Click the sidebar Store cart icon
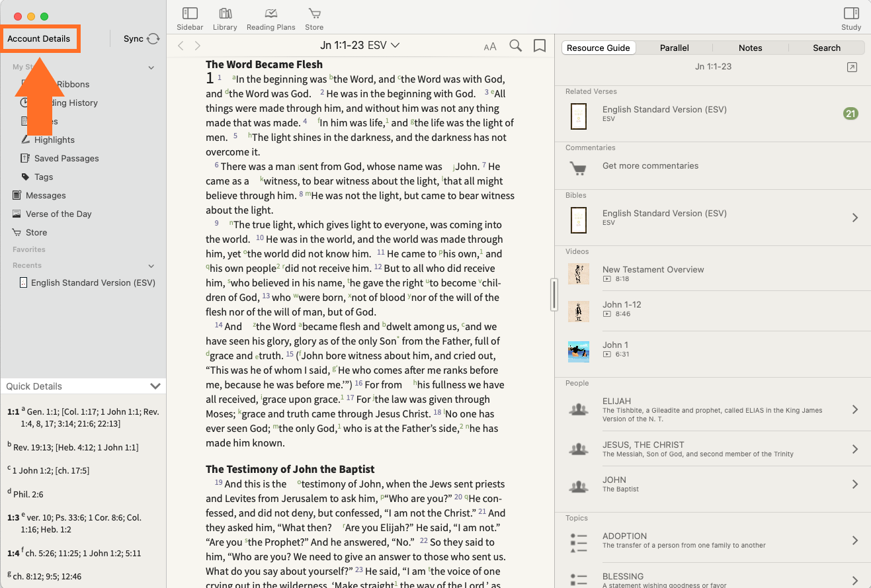The width and height of the screenshot is (871, 588). tap(17, 232)
